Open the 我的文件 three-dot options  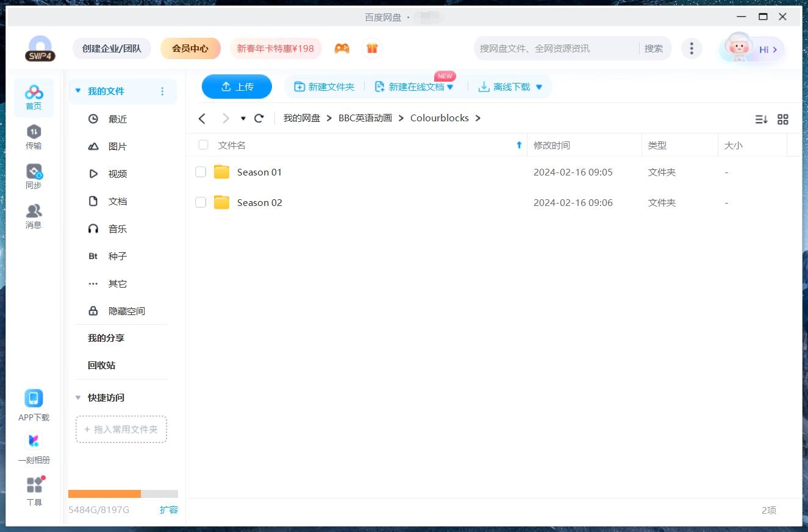click(162, 91)
